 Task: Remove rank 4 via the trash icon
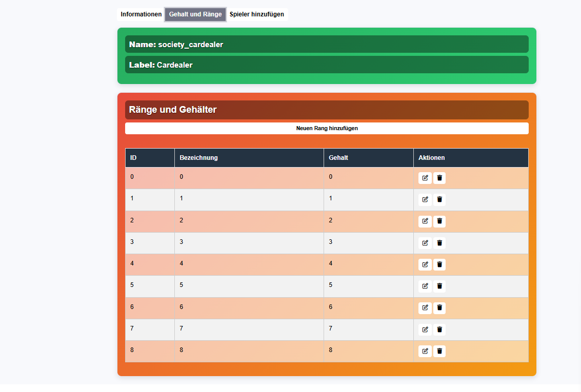tap(439, 264)
